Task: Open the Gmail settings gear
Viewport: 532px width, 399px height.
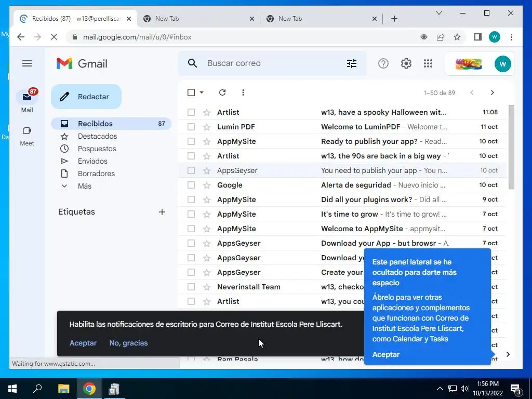Action: (406, 63)
